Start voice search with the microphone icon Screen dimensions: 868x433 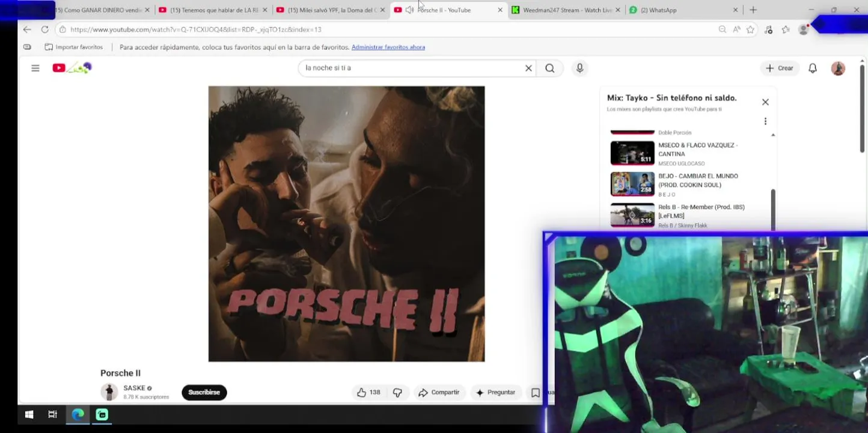click(579, 68)
